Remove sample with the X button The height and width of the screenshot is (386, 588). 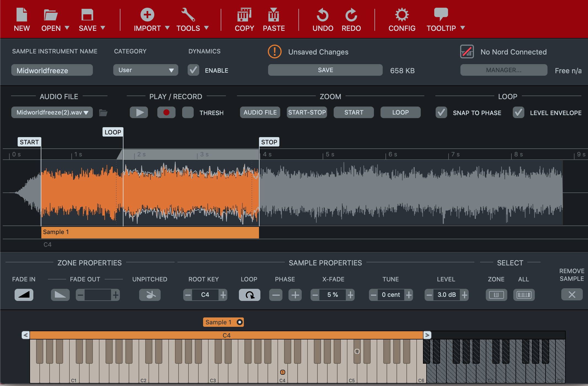[572, 295]
